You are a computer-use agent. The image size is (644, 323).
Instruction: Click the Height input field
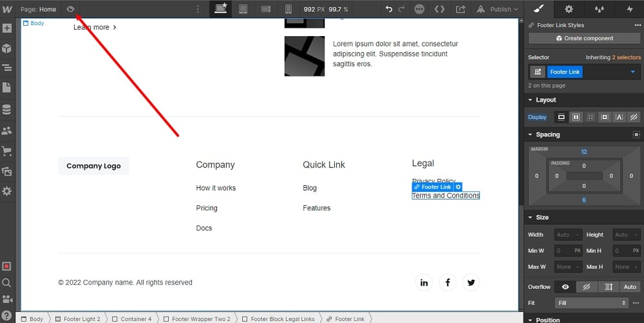[627, 235]
